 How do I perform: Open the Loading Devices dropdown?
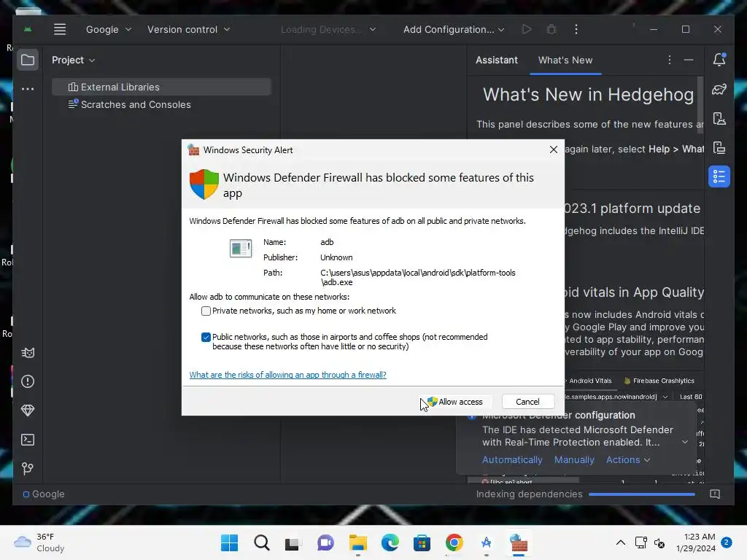(x=328, y=29)
